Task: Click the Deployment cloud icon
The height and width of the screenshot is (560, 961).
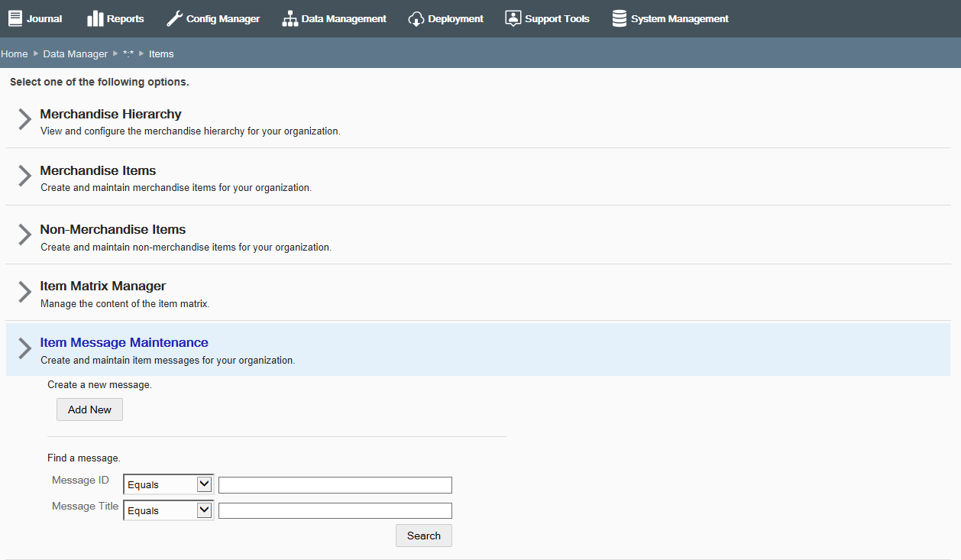Action: (416, 18)
